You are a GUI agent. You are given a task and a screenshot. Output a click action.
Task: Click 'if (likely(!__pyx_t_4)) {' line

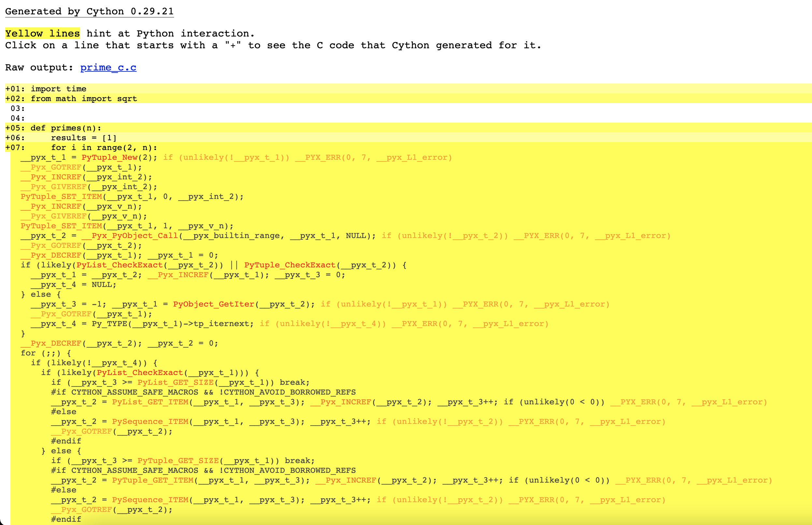[94, 363]
